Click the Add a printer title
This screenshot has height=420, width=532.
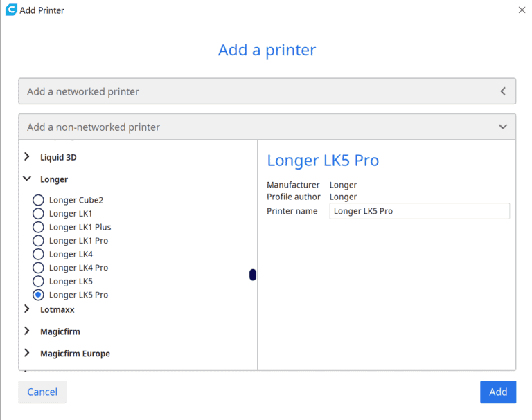(267, 51)
